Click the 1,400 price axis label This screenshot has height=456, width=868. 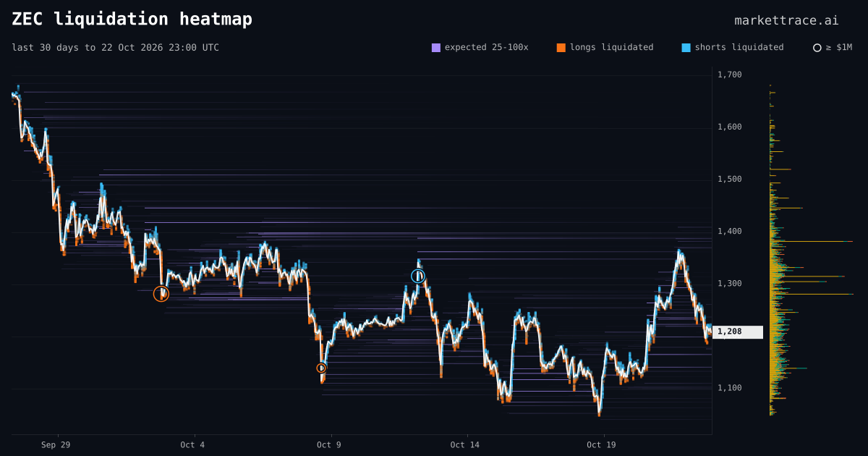(729, 231)
